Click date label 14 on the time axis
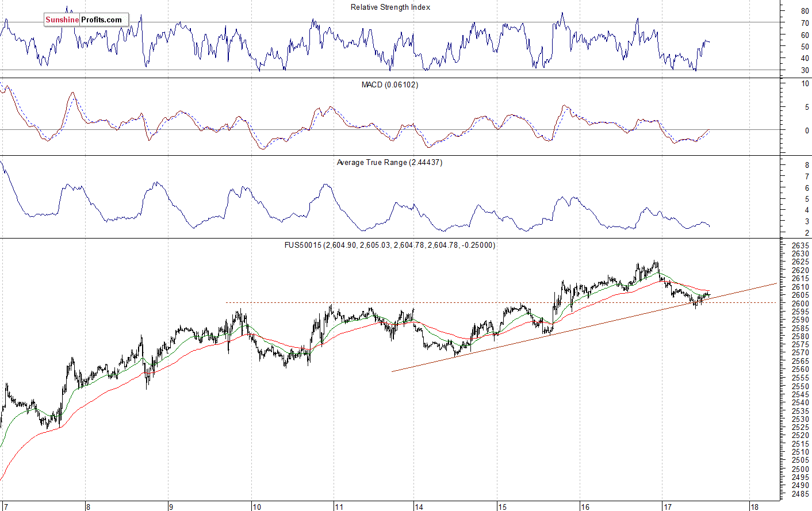The image size is (812, 511). (419, 507)
